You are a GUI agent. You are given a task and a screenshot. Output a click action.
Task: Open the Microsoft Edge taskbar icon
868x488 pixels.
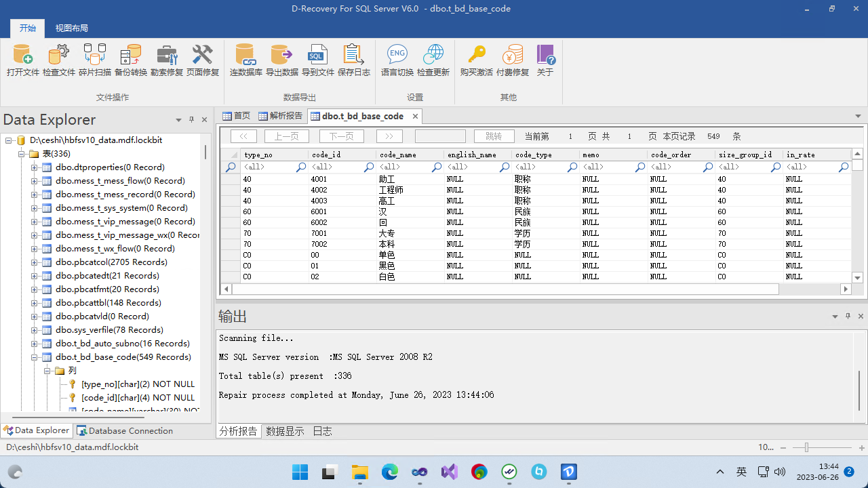389,471
